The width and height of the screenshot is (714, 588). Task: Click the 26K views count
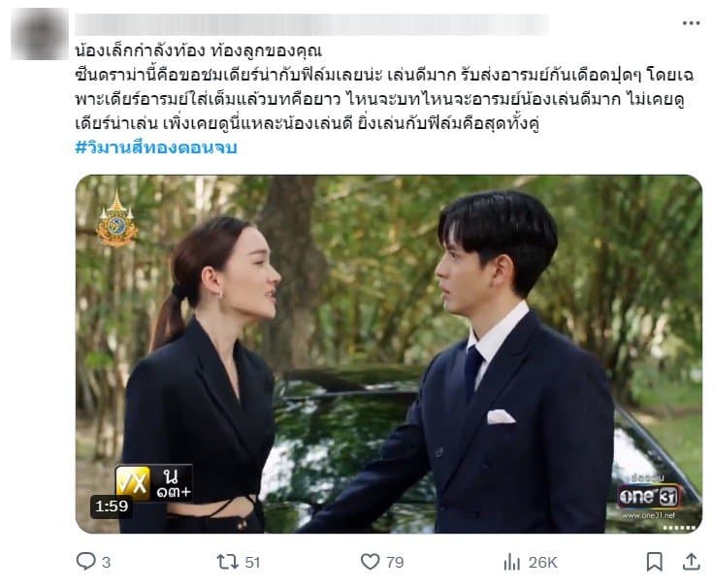[543, 563]
